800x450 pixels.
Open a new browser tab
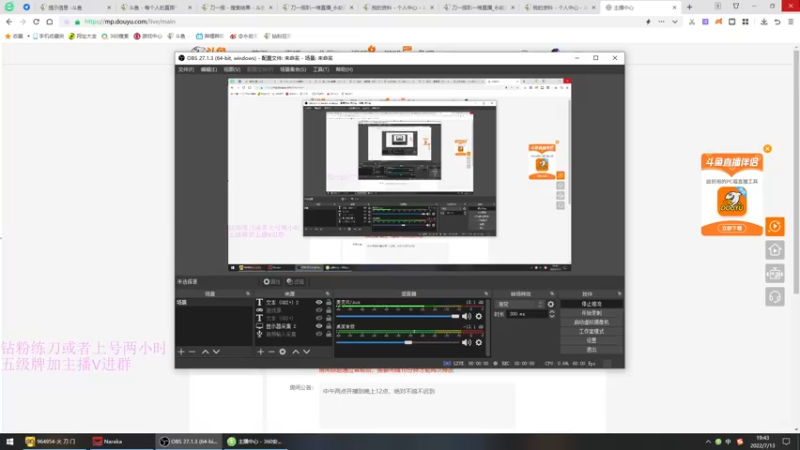point(689,7)
